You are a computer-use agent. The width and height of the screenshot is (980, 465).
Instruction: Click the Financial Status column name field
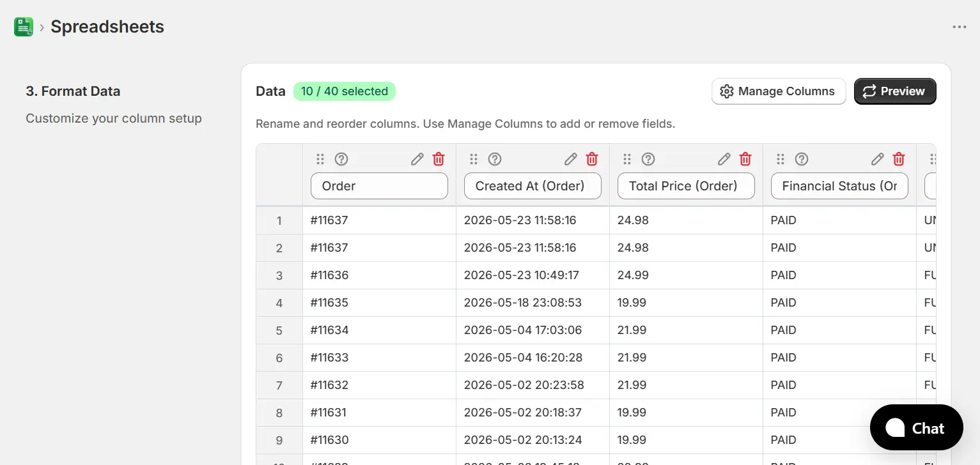(x=839, y=186)
